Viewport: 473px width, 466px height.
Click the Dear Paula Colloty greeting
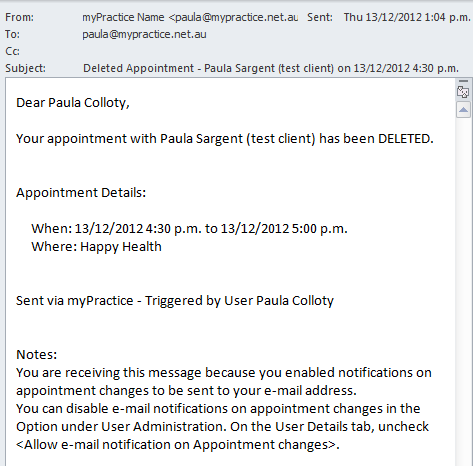tap(73, 103)
